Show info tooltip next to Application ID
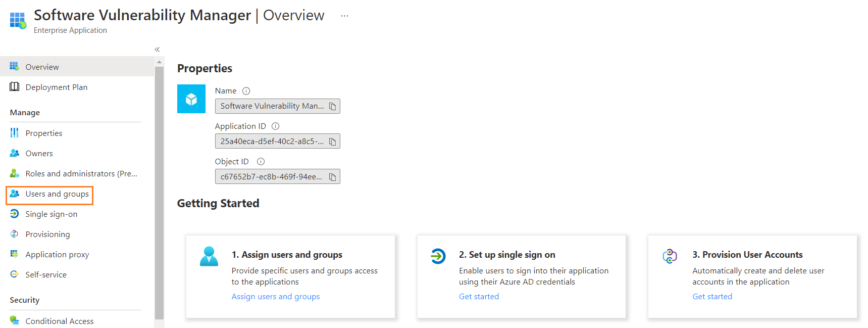This screenshot has width=868, height=328. 275,126
